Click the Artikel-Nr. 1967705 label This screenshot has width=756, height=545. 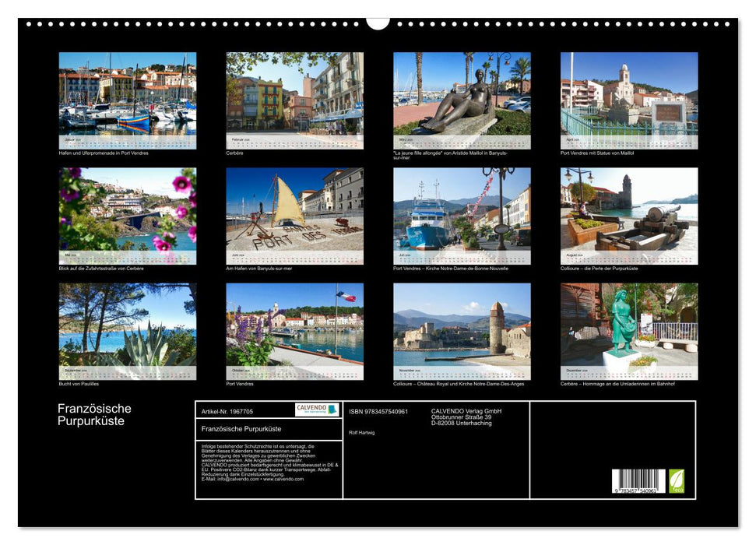tap(226, 412)
